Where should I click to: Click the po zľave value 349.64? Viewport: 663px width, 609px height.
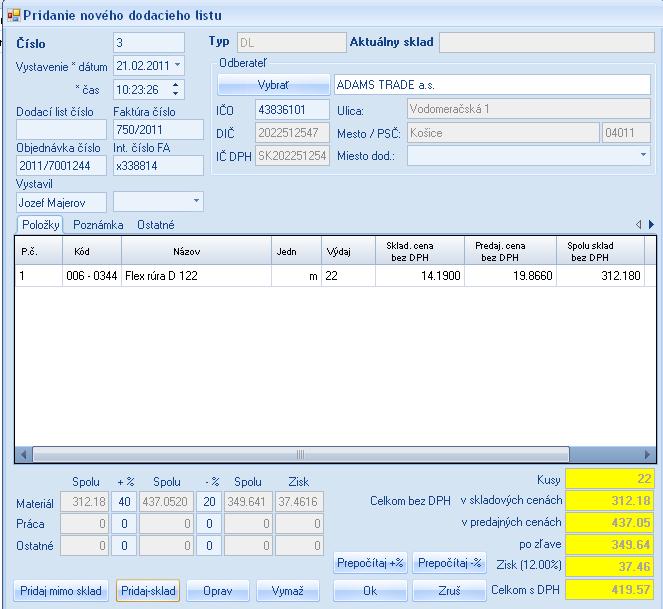click(x=610, y=544)
